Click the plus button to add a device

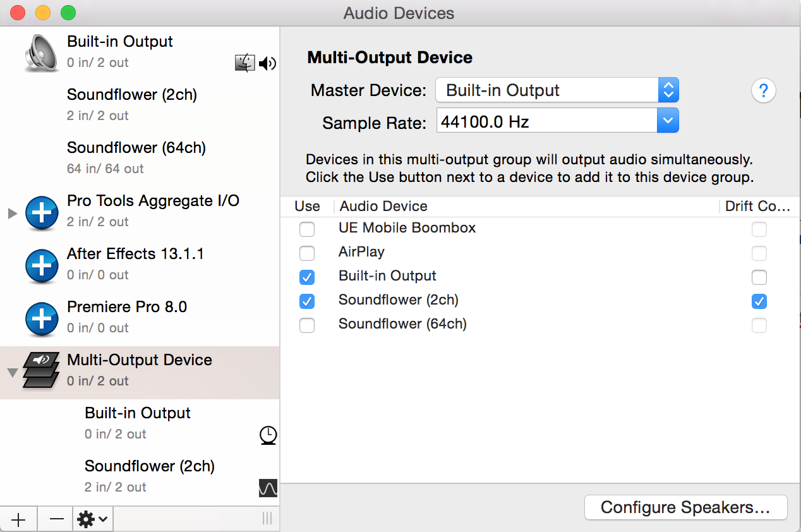tap(18, 519)
